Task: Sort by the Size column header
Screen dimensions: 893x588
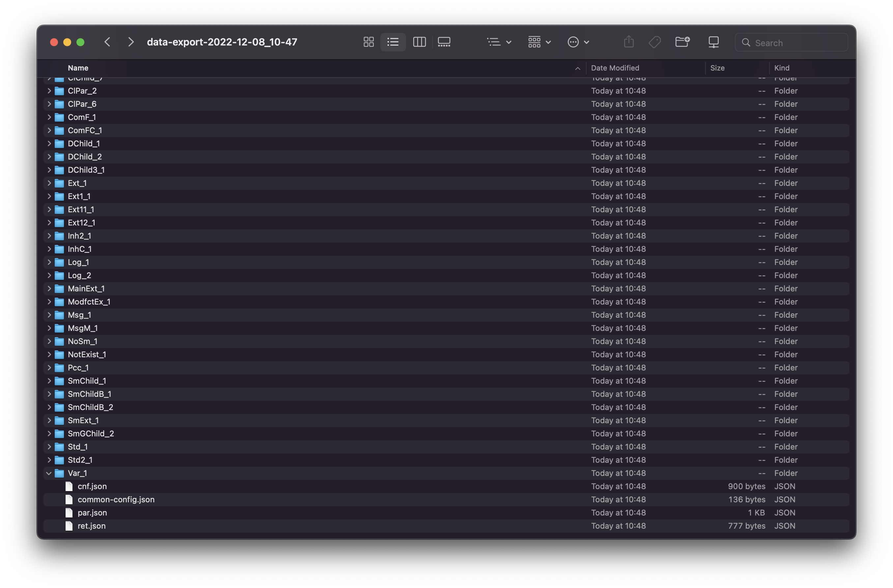Action: click(717, 68)
